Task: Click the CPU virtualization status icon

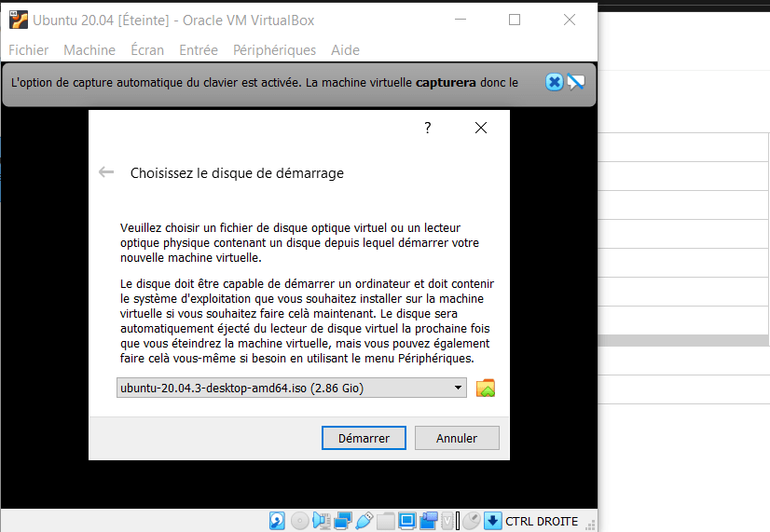Action: 447,521
